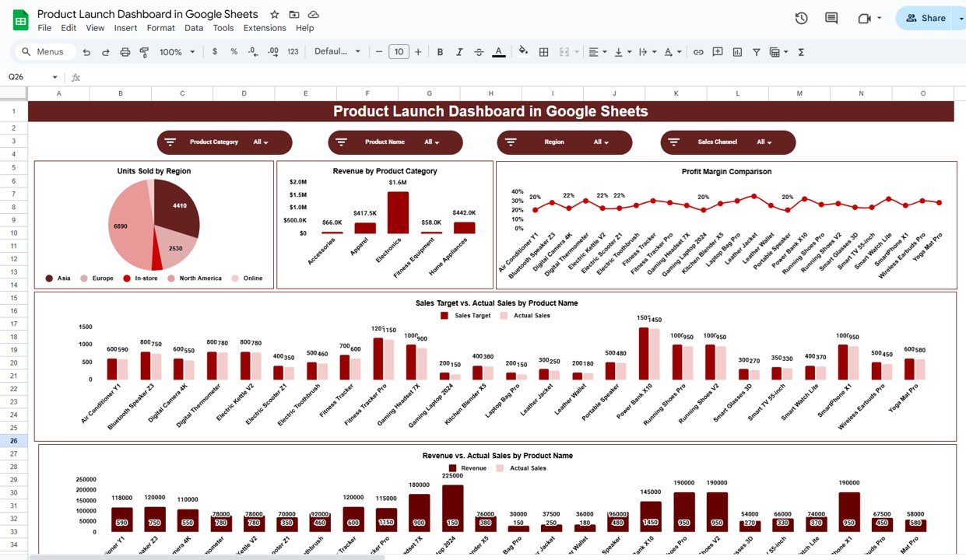Toggle strikethrough formatting
The image size is (966, 560).
[x=479, y=51]
